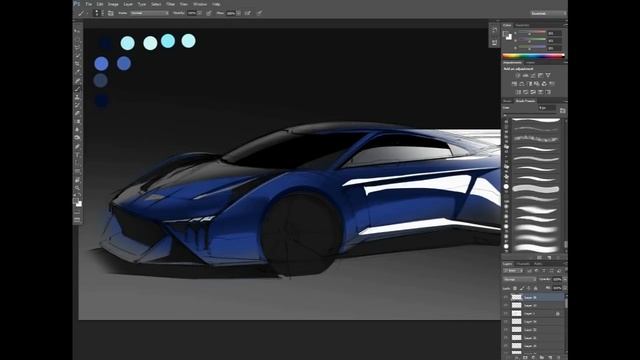Select the Clone Stamp tool
The height and width of the screenshot is (360, 640).
click(x=77, y=97)
